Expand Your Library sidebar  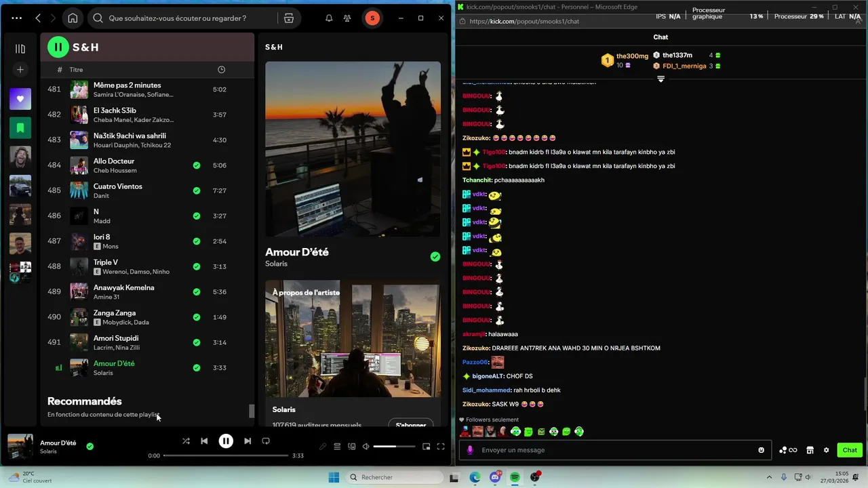pyautogui.click(x=20, y=49)
